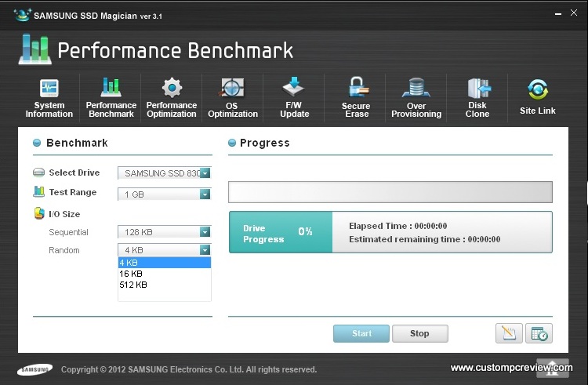Select 4 KB in Random list
The image size is (588, 385).
tap(165, 263)
